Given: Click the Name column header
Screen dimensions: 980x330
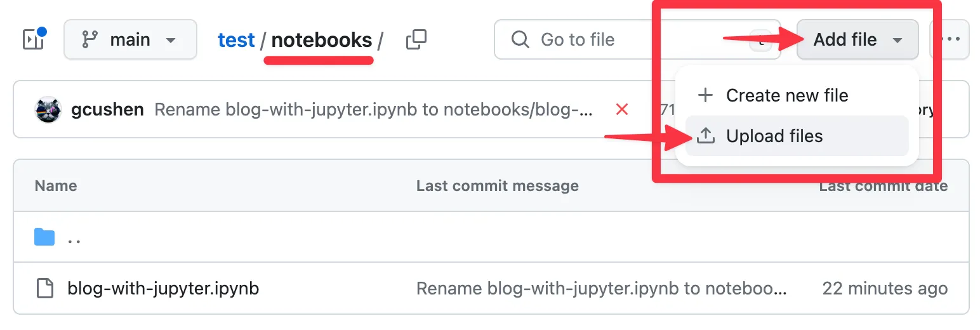Looking at the screenshot, I should 56,186.
